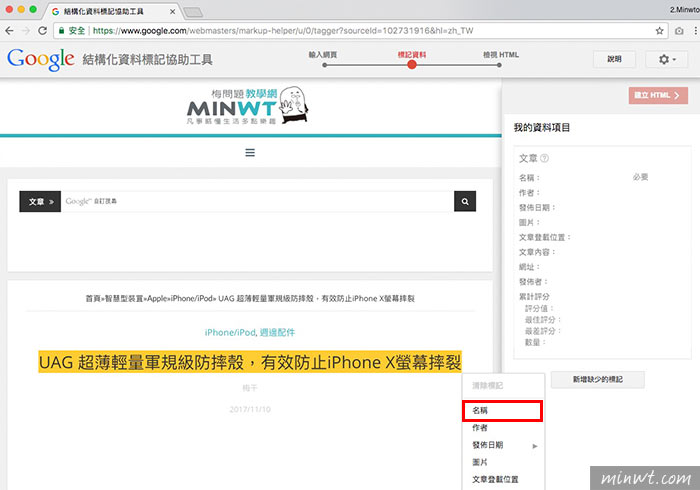Choose 名稱 in the context menu
Image resolution: width=700 pixels, height=490 pixels.
click(503, 411)
